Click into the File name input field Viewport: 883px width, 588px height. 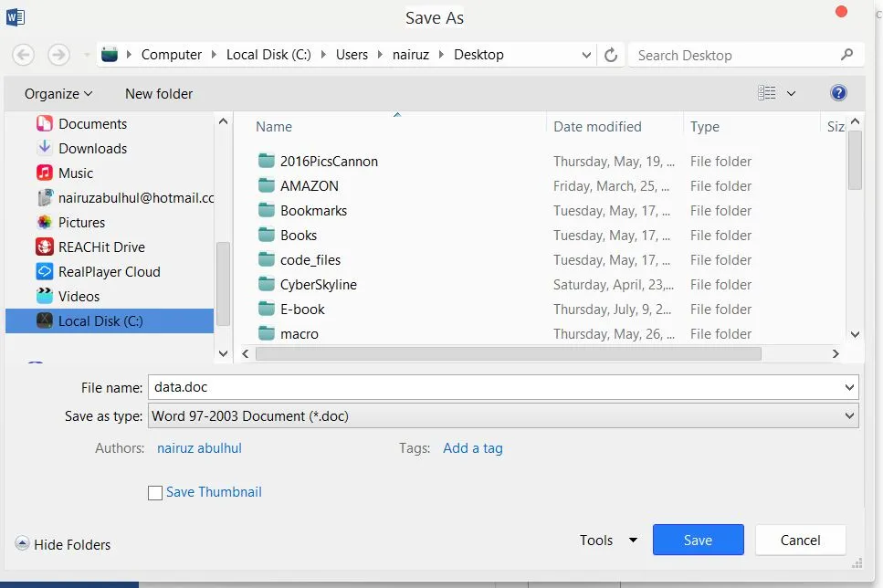coord(496,387)
